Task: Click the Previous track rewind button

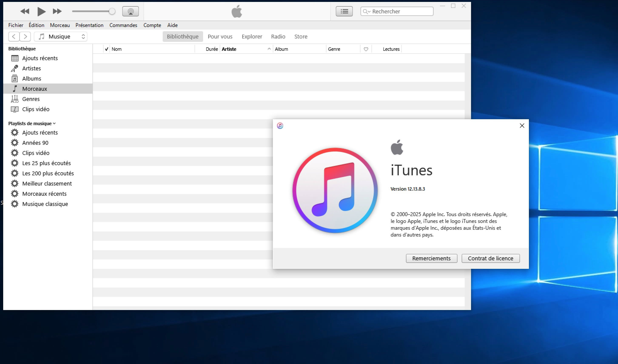Action: coord(25,11)
